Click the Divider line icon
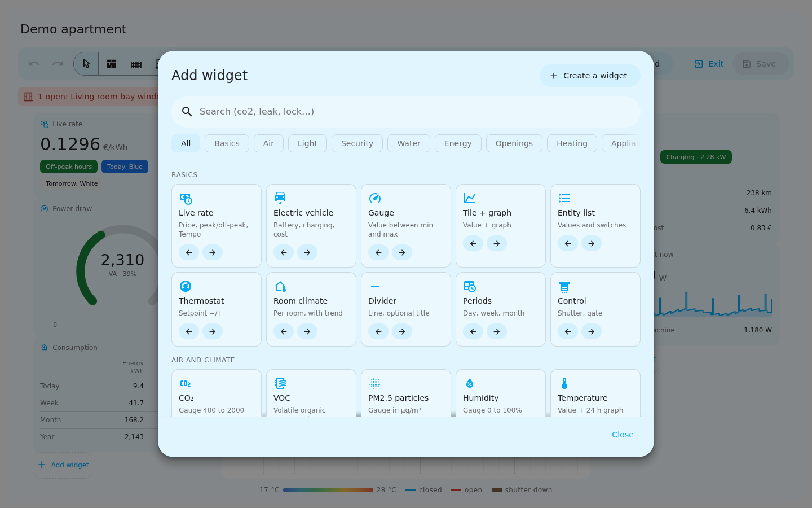 [x=375, y=286]
